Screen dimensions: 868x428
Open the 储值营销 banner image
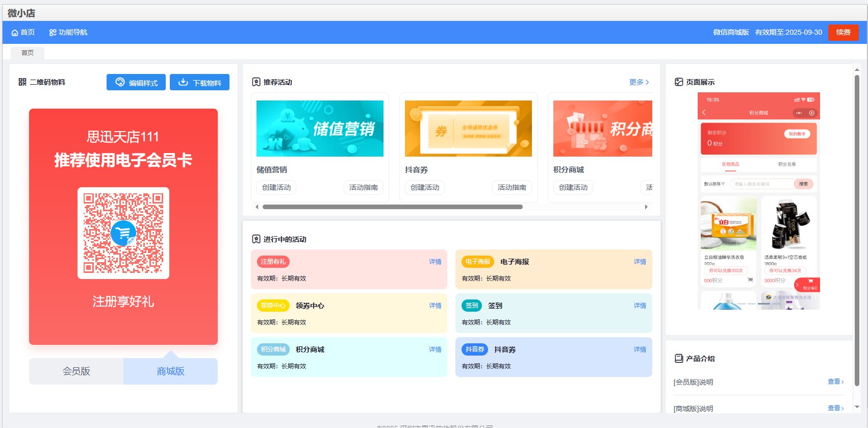[320, 129]
